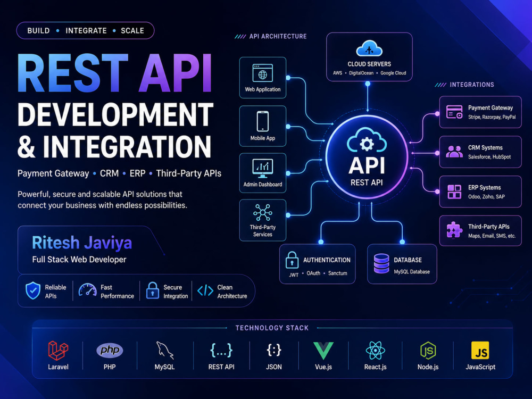Click the REST API large headline
The image size is (532, 399).
[115, 73]
